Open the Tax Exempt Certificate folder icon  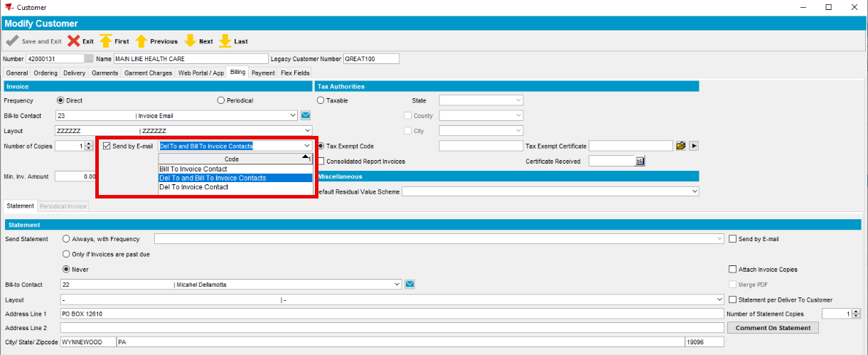[x=680, y=146]
